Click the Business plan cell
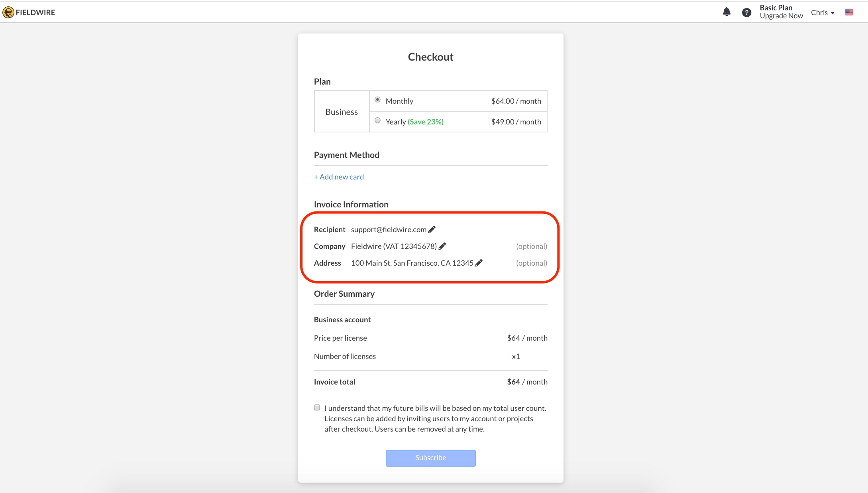This screenshot has width=868, height=493. (342, 112)
